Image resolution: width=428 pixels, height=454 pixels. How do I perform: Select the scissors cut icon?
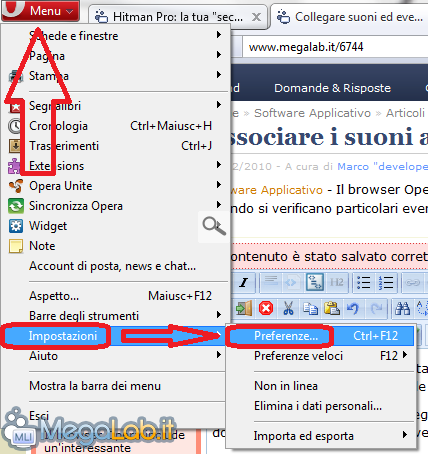(288, 308)
